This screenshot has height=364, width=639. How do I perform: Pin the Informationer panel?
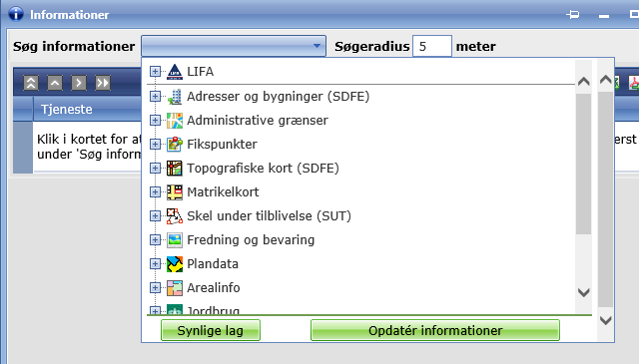click(x=572, y=15)
